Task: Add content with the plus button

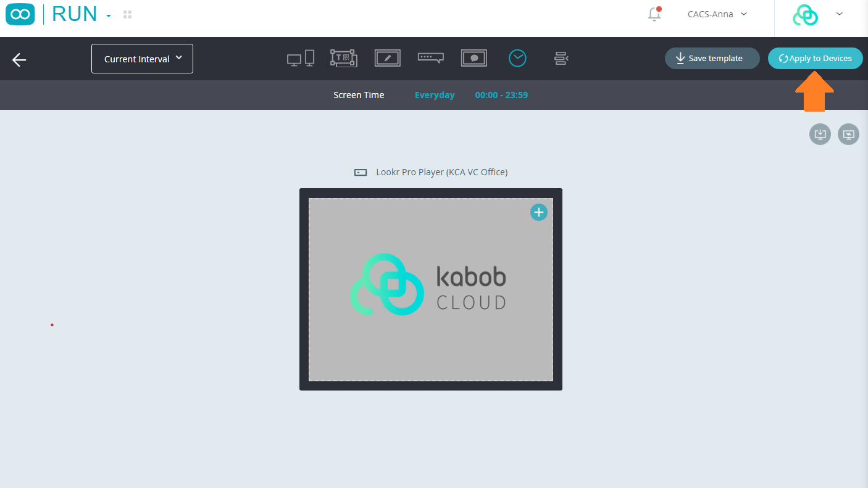Action: (539, 212)
